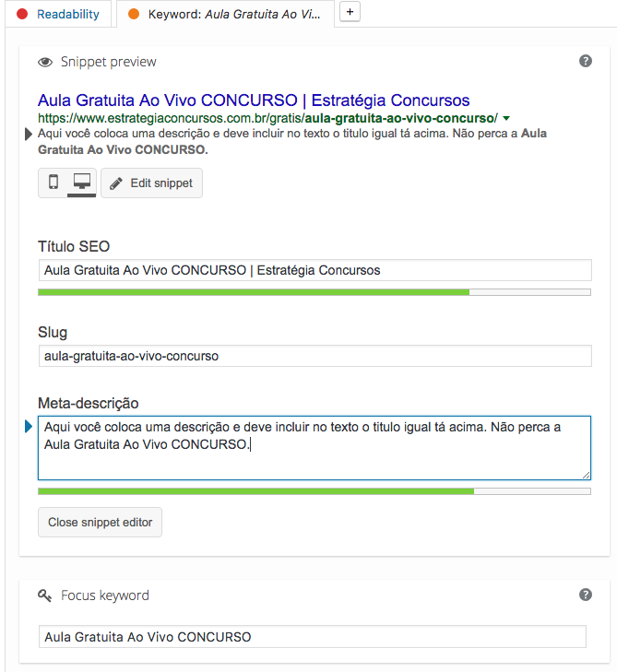
Task: Click the key icon beside Focus keyword
Action: click(x=44, y=595)
